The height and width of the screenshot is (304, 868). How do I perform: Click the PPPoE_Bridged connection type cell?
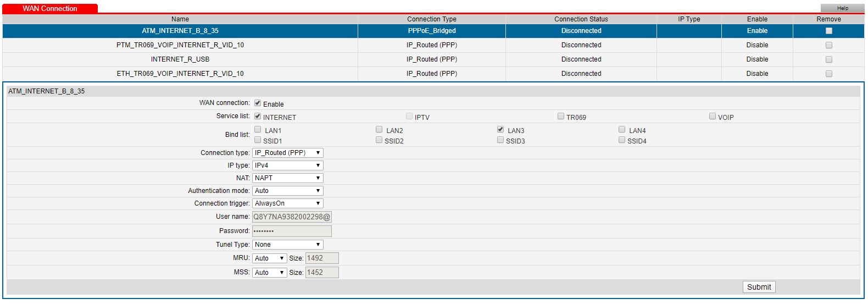(432, 31)
